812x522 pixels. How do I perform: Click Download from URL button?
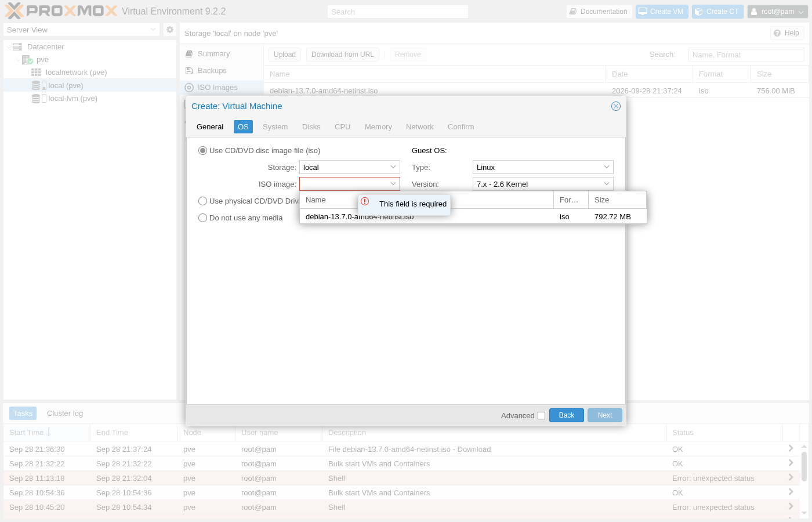tap(343, 55)
